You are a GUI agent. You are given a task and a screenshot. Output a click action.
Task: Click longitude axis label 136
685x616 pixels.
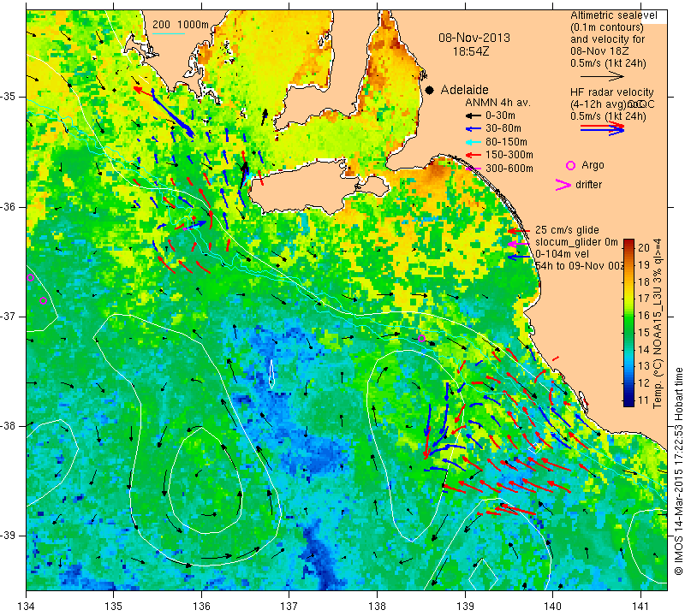[202, 607]
